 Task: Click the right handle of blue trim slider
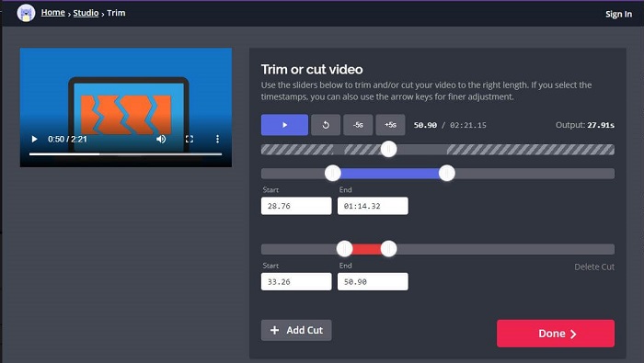coord(446,173)
